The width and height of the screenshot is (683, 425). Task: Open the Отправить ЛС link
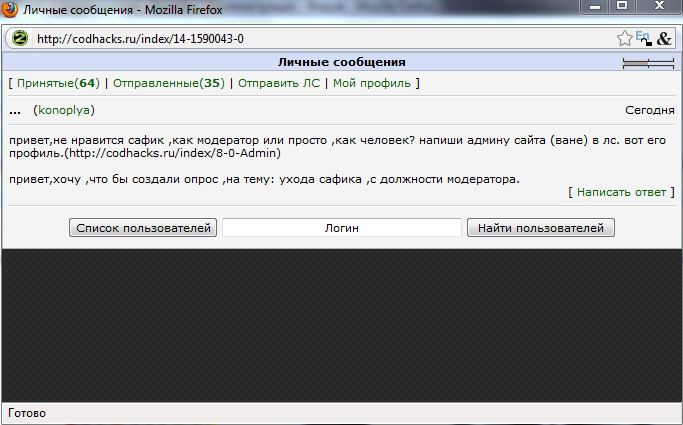tap(279, 83)
